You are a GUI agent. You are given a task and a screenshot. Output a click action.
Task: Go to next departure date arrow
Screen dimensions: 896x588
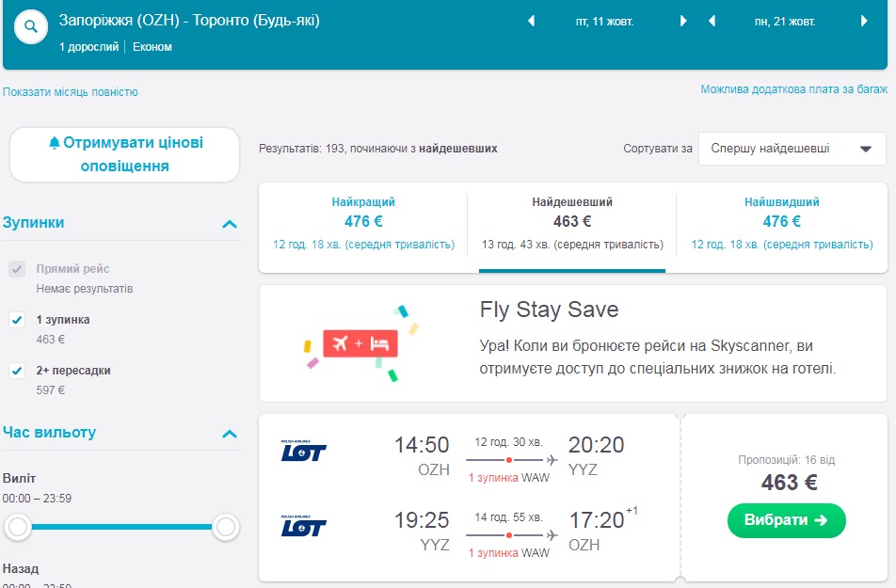click(x=683, y=20)
